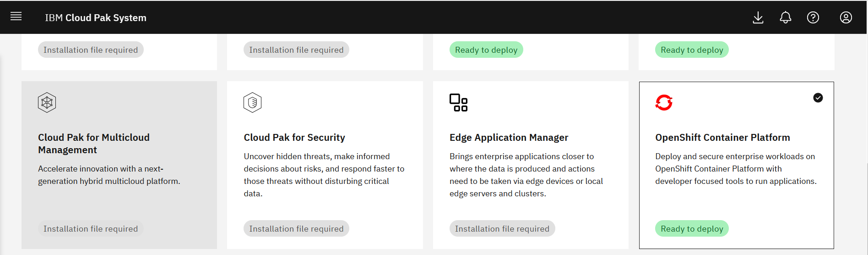Open the user profile icon
This screenshot has height=255, width=868.
pyautogui.click(x=846, y=17)
